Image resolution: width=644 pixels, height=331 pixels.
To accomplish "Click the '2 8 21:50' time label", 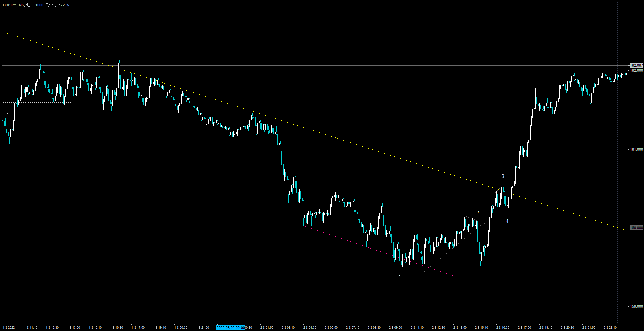I will coord(589,328).
